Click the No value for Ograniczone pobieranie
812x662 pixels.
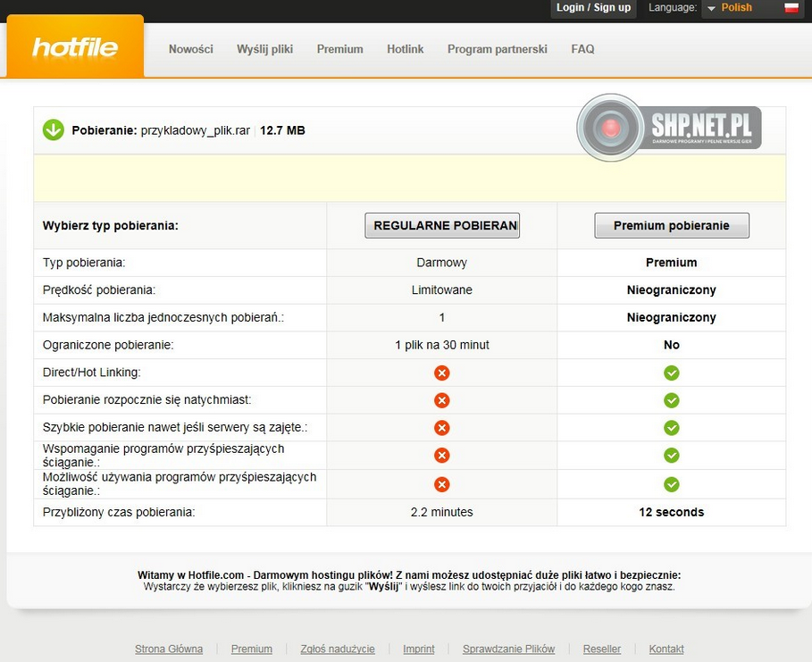tap(672, 345)
